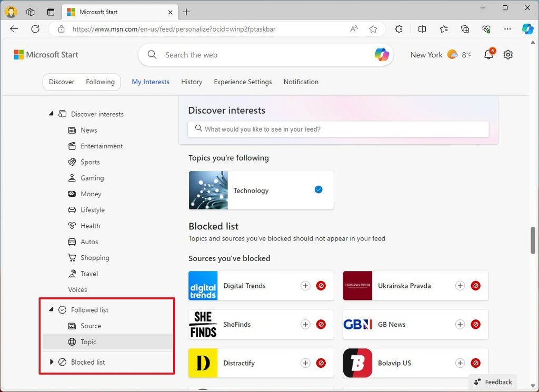539x392 pixels.
Task: Unfollow the Technology topic checkmark
Action: tap(318, 189)
